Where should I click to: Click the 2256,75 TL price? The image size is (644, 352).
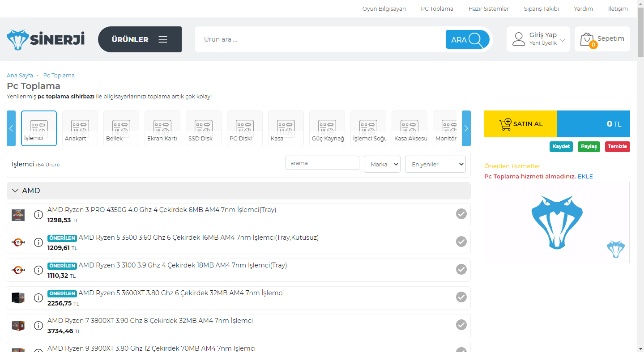[x=63, y=304]
